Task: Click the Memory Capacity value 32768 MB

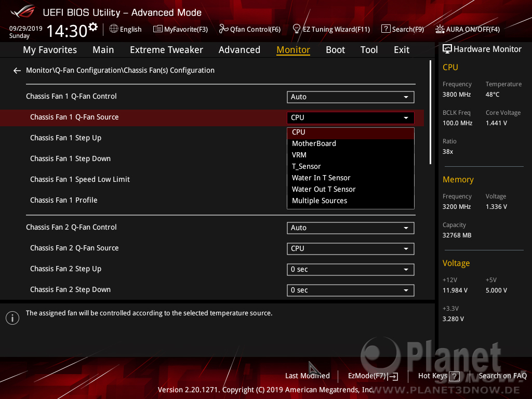Action: 457,235
